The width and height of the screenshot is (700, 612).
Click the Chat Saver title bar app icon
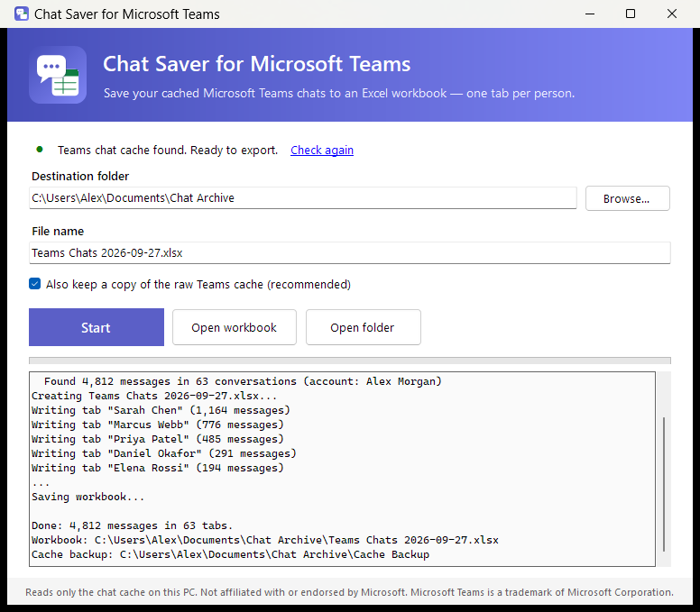coord(22,14)
